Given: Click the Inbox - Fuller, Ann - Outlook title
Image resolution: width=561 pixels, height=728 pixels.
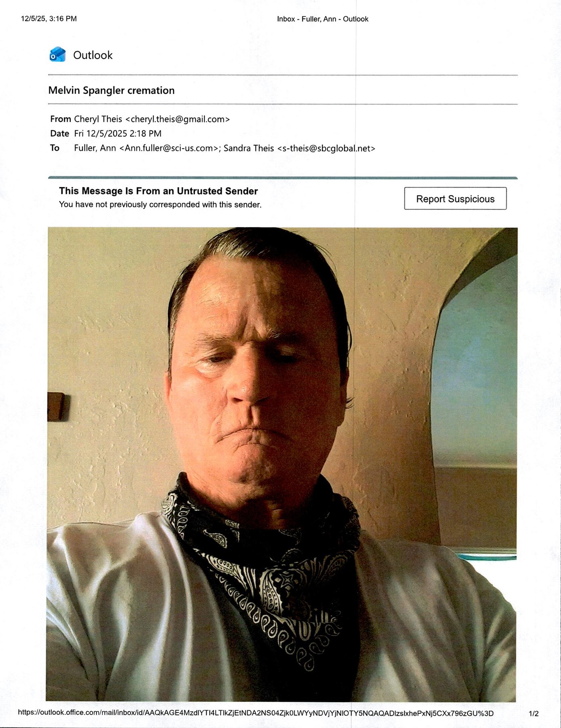Looking at the screenshot, I should pyautogui.click(x=323, y=19).
